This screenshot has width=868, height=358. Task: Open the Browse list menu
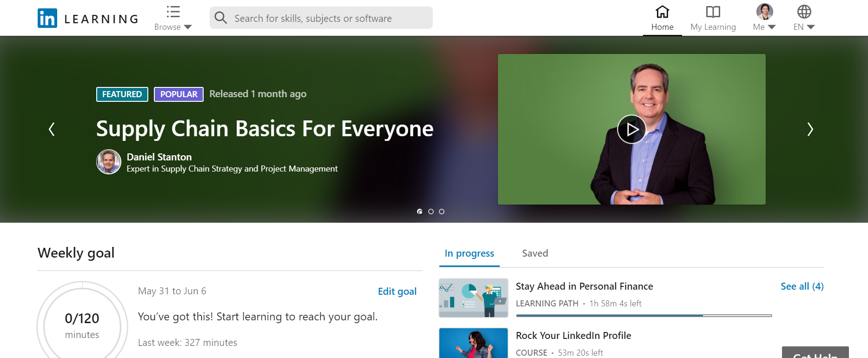click(173, 18)
